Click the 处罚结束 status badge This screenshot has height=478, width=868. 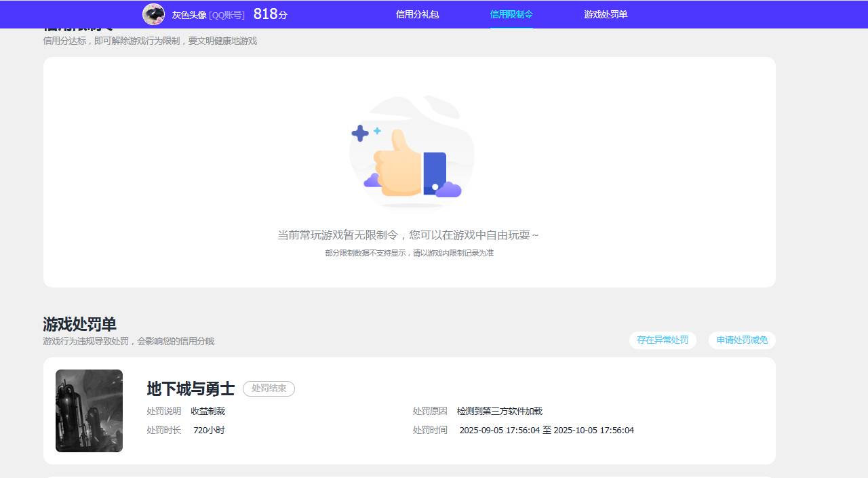click(x=269, y=389)
